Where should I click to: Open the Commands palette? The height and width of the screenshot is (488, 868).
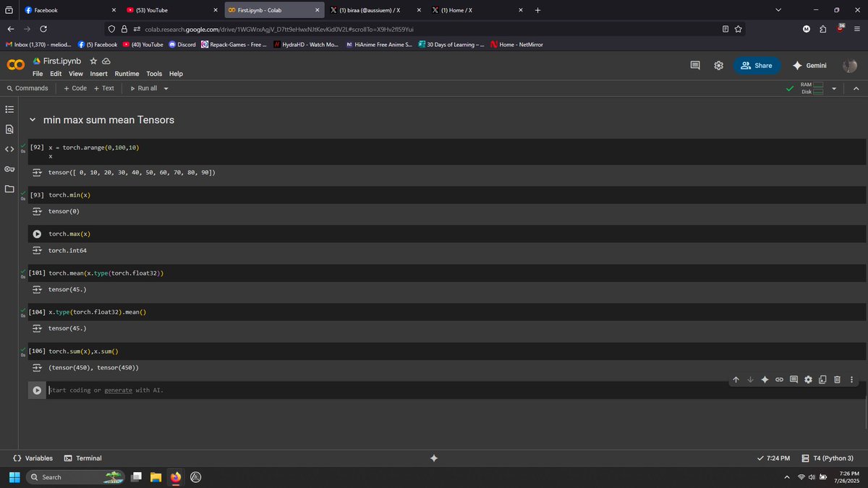[27, 88]
